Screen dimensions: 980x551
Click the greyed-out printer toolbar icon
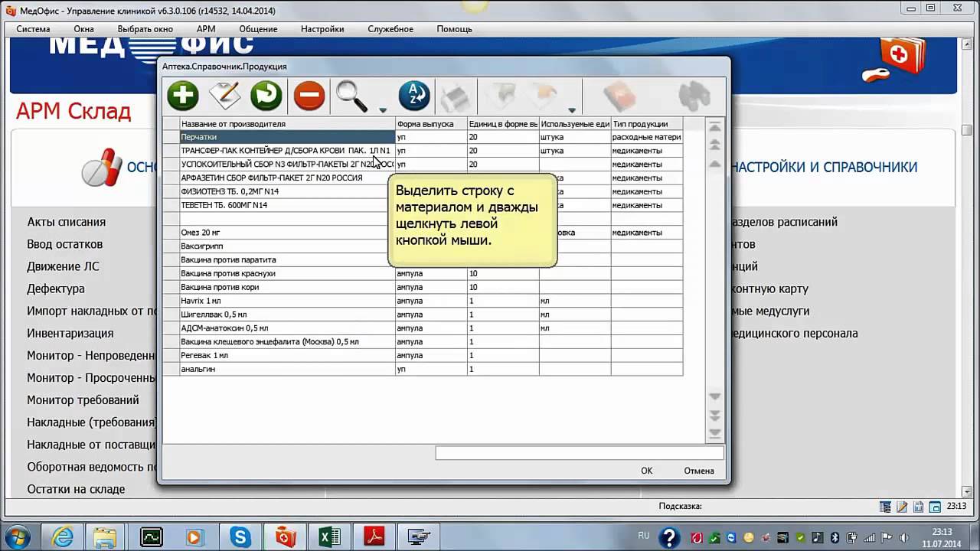(456, 96)
